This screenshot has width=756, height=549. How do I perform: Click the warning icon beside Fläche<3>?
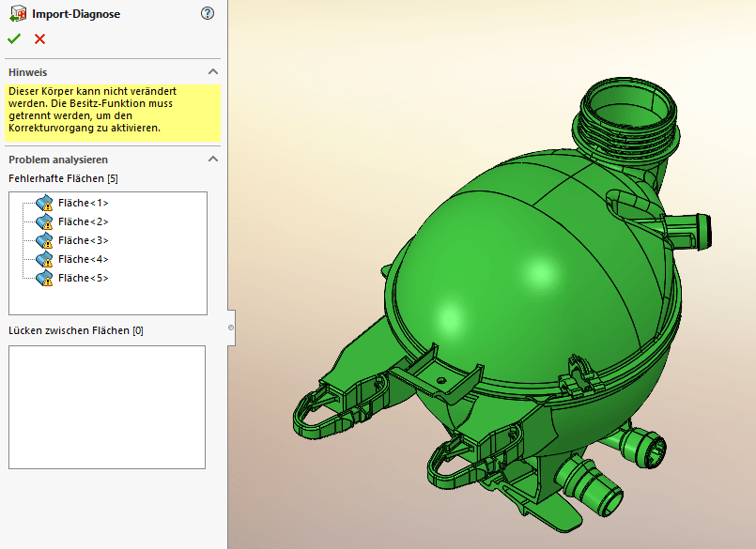44,240
